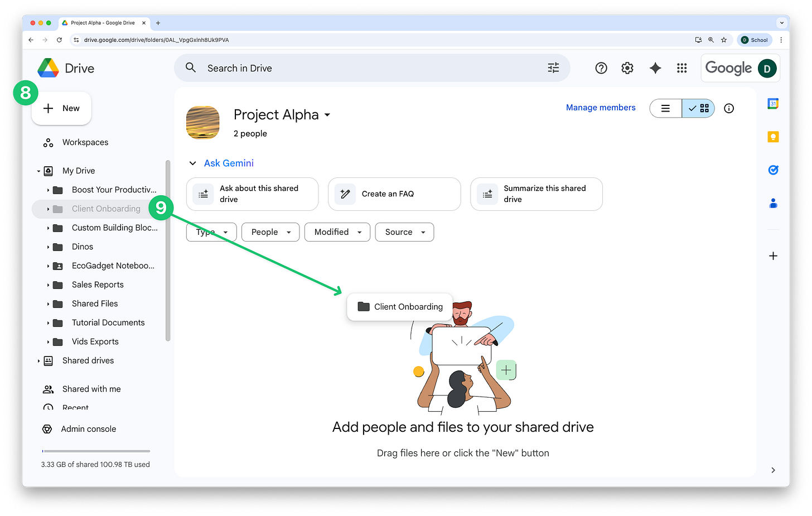Image resolution: width=812 pixels, height=516 pixels.
Task: Open the Google apps grid
Action: click(681, 68)
